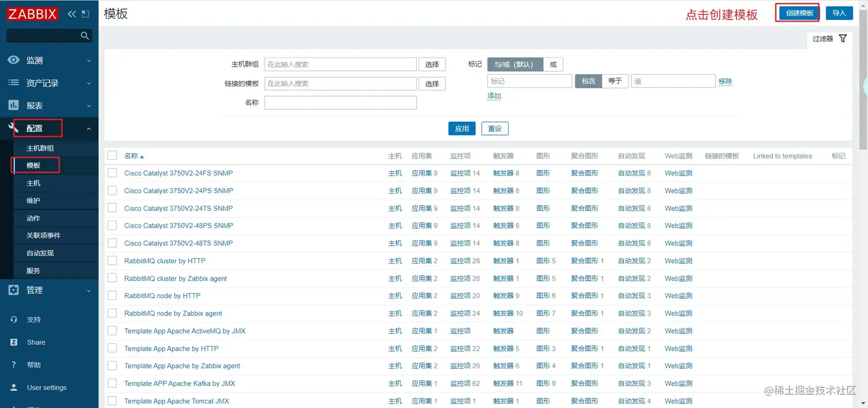Focus the 标记 tag name field

click(x=529, y=81)
